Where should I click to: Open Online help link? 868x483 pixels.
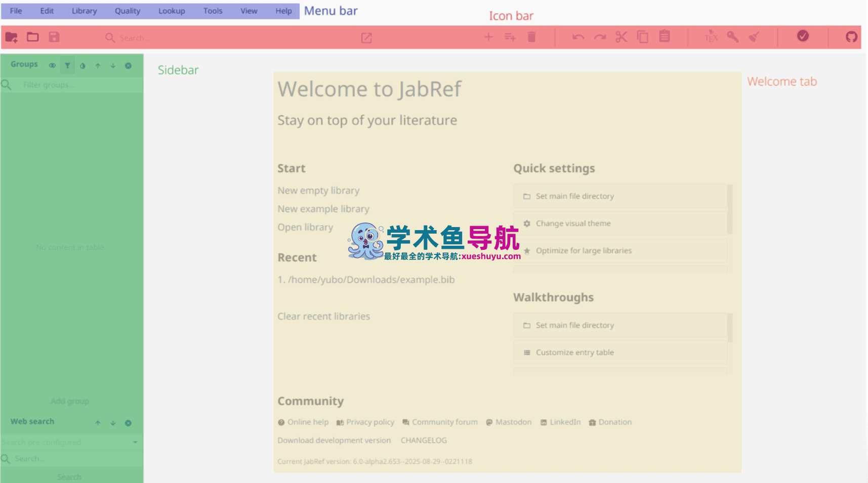[303, 422]
